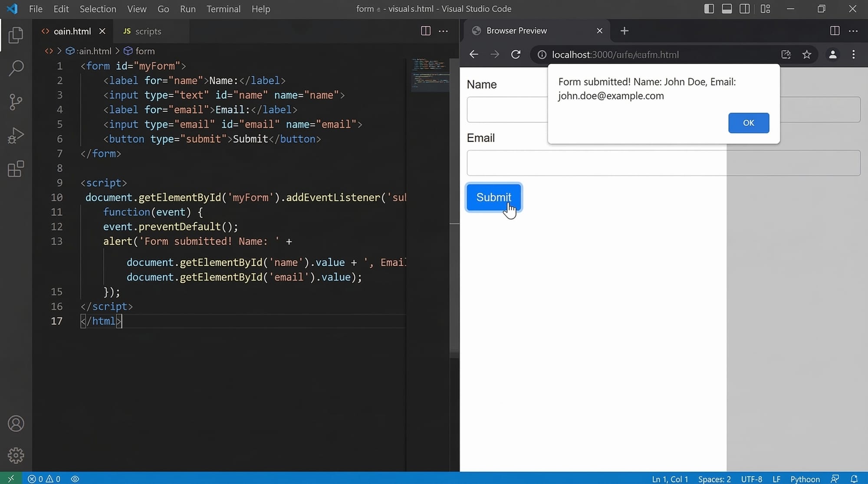The image size is (868, 484).
Task: Click the Manage gear icon
Action: [x=16, y=455]
